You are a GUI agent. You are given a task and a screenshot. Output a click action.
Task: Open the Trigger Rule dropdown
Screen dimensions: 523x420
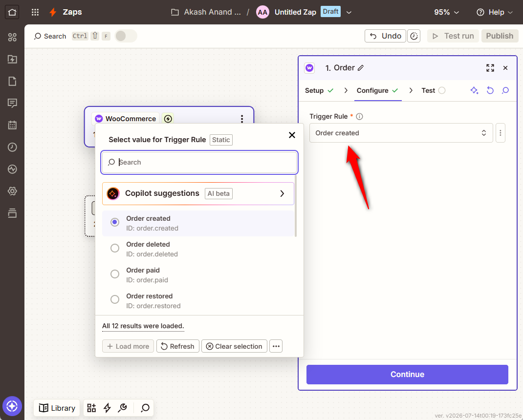pos(401,133)
